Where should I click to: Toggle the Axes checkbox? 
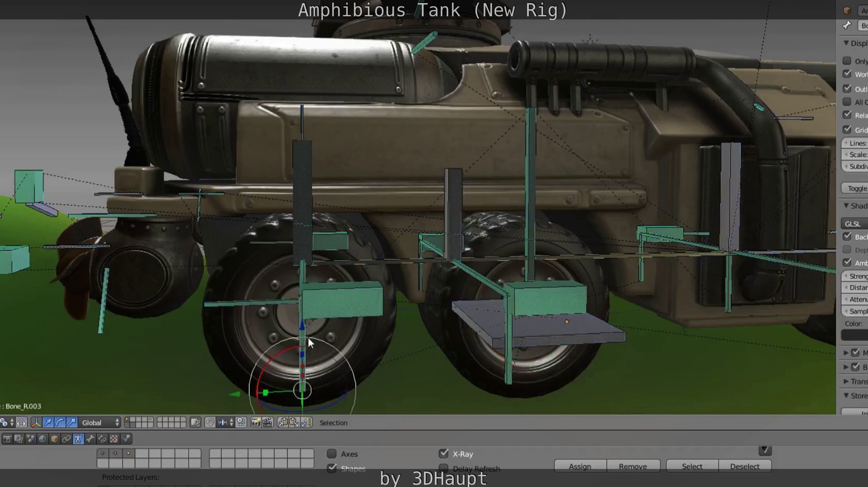pos(332,454)
